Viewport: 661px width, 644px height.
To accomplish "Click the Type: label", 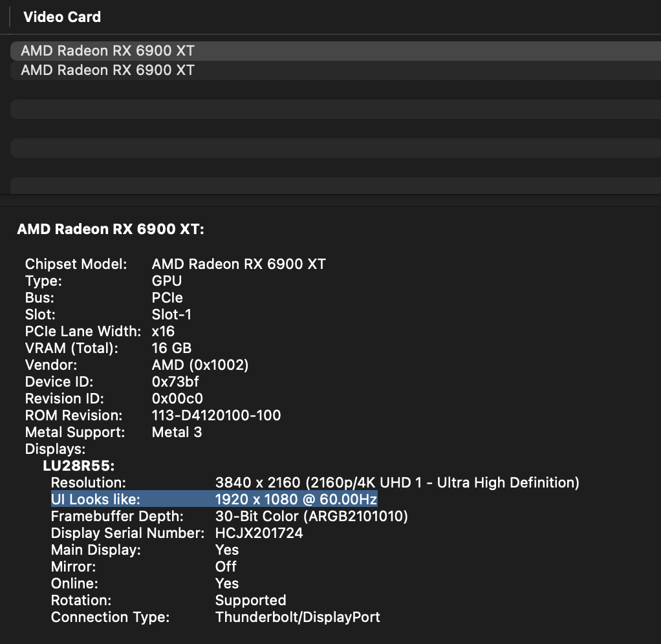I will (x=43, y=281).
